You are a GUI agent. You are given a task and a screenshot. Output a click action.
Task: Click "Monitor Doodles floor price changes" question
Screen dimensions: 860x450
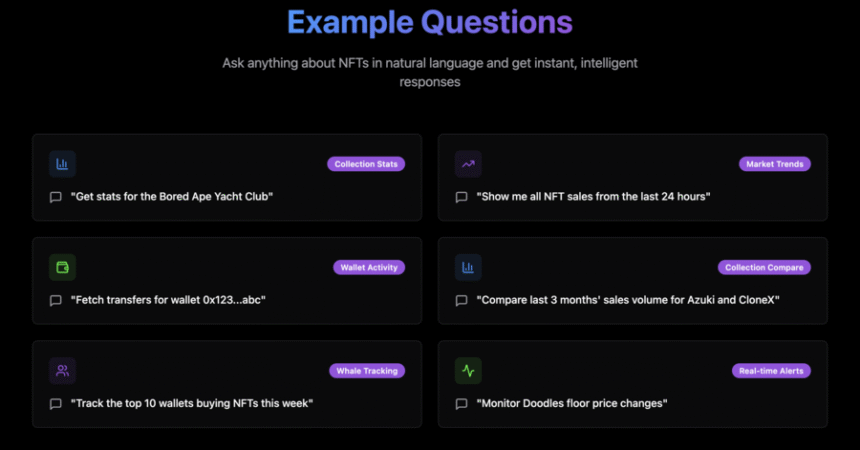point(572,403)
